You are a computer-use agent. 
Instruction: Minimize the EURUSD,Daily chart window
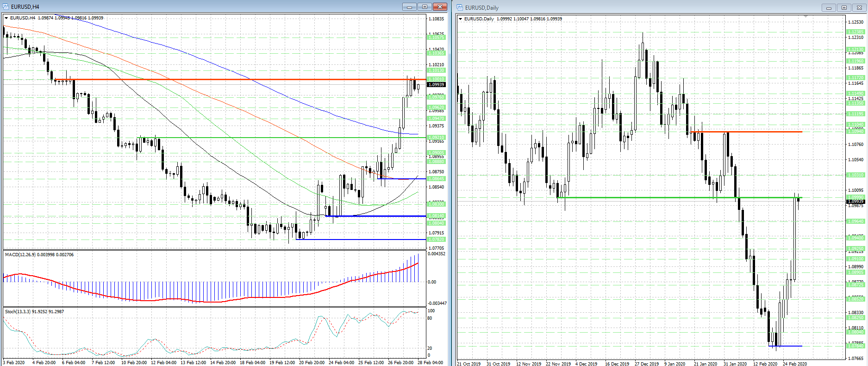tap(829, 7)
